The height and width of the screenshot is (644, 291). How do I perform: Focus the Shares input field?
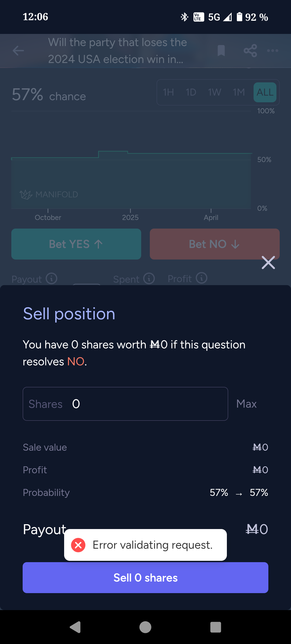click(x=125, y=404)
